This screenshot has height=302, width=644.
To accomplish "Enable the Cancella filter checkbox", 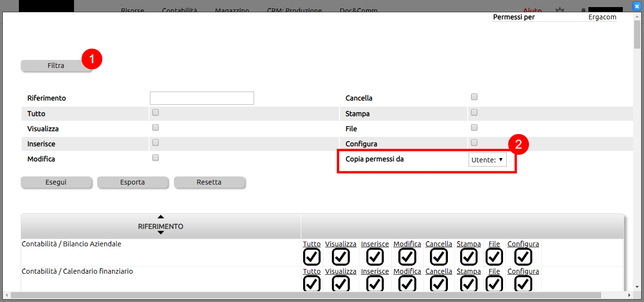I will (x=474, y=97).
